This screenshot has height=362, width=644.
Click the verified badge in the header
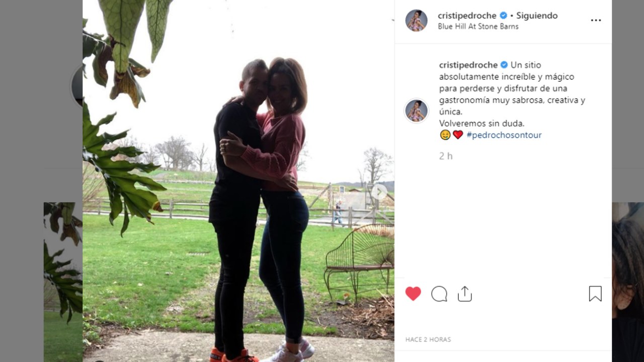pyautogui.click(x=503, y=16)
